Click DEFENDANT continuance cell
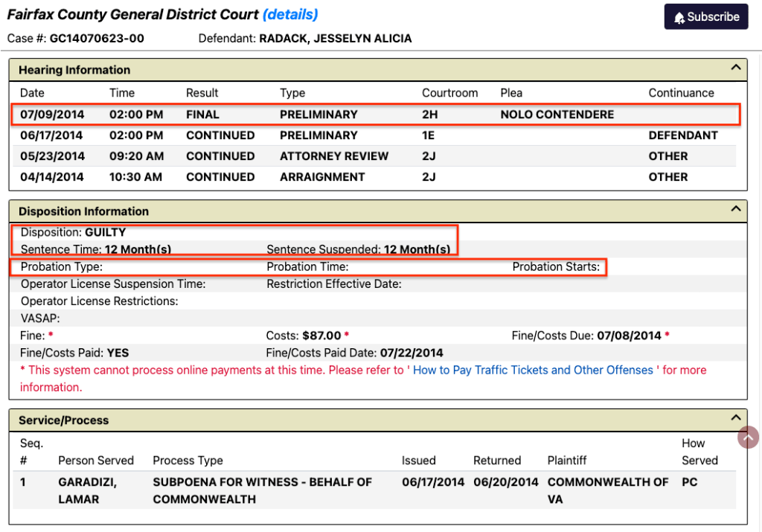This screenshot has height=532, width=762. pyautogui.click(x=683, y=135)
